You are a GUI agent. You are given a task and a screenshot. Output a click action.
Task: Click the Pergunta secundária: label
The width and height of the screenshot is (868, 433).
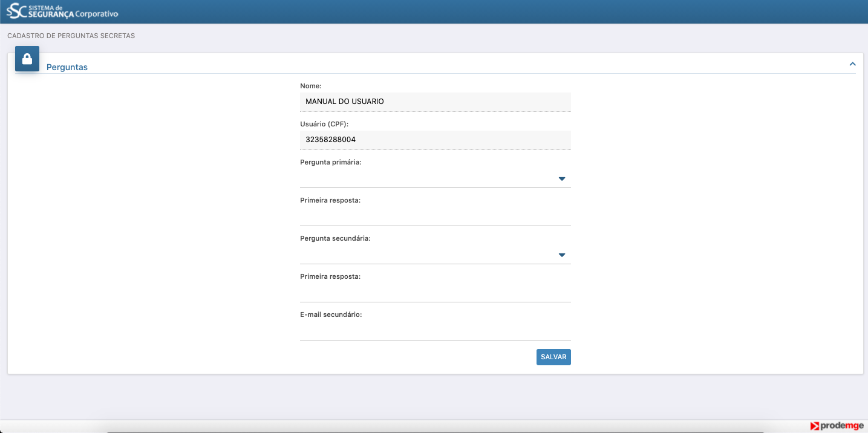pyautogui.click(x=335, y=238)
